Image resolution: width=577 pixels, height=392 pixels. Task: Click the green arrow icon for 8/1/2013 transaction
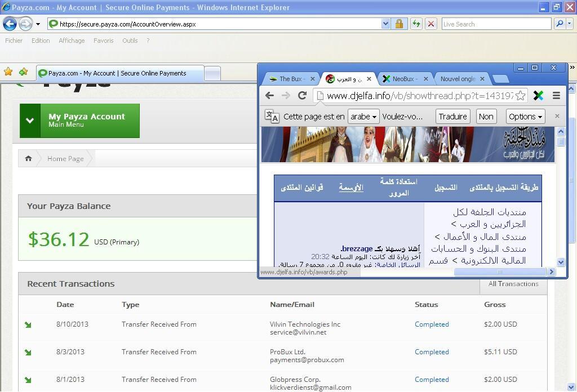28,380
